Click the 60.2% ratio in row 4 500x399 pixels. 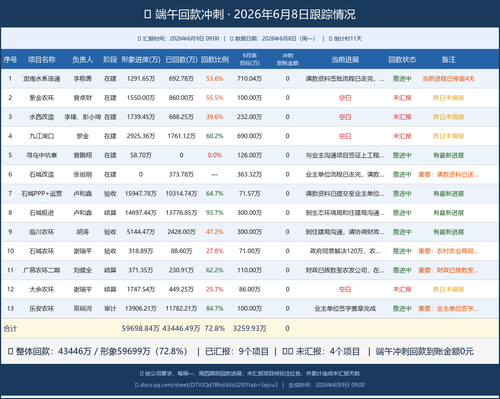point(215,136)
